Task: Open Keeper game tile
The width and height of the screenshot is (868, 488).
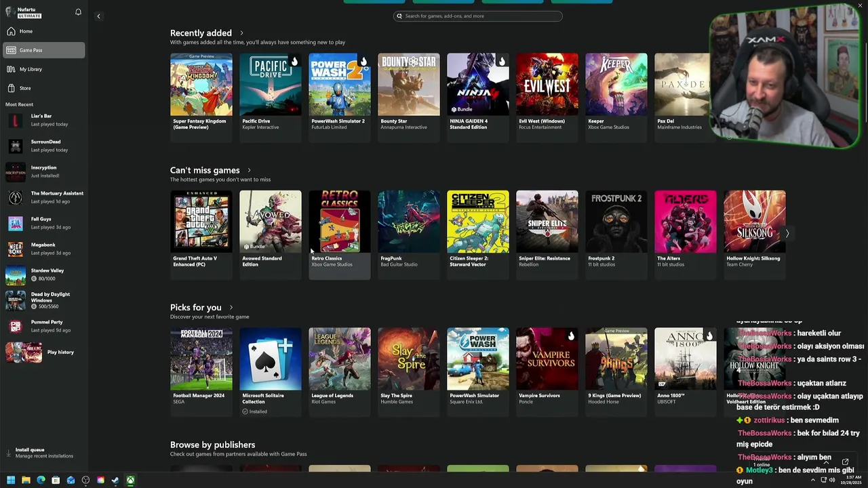Action: (616, 98)
